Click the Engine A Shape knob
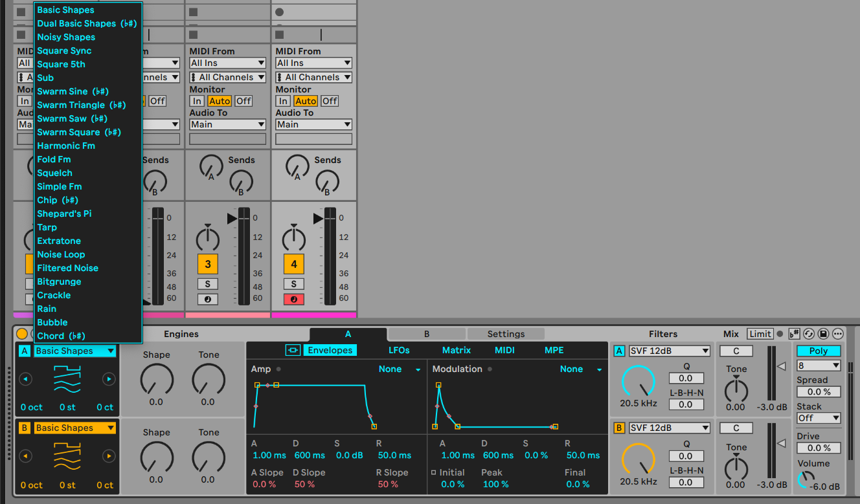Screen dimensions: 860x504 click(x=157, y=379)
